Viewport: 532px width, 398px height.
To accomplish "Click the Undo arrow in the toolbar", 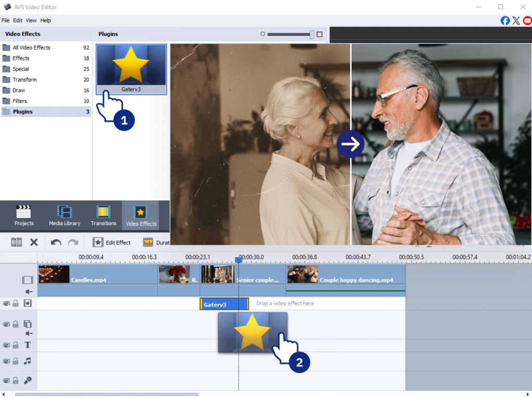I will [x=56, y=242].
